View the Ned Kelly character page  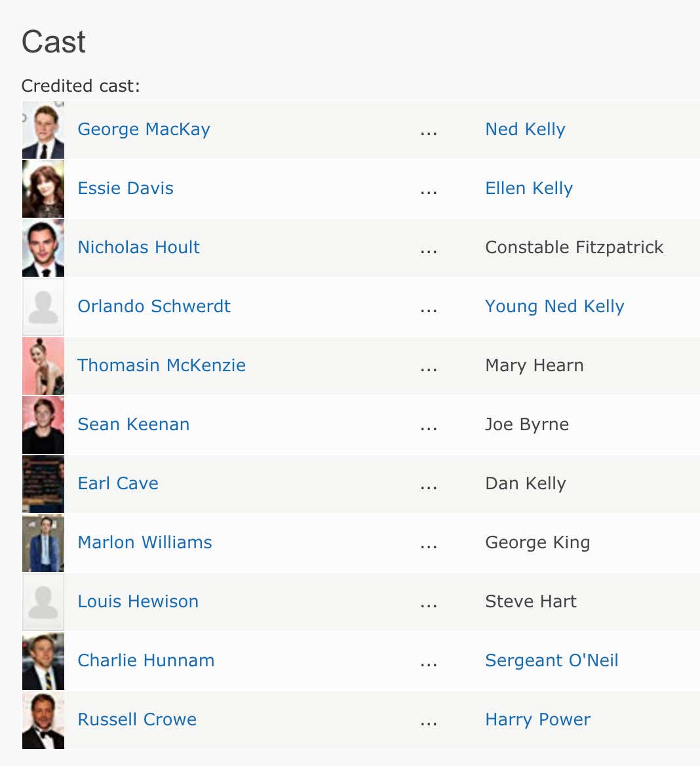point(525,129)
